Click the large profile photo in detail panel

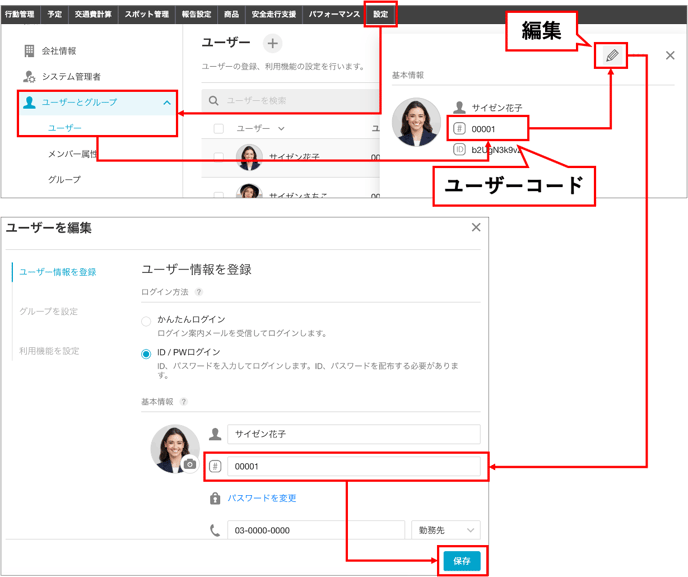(416, 122)
